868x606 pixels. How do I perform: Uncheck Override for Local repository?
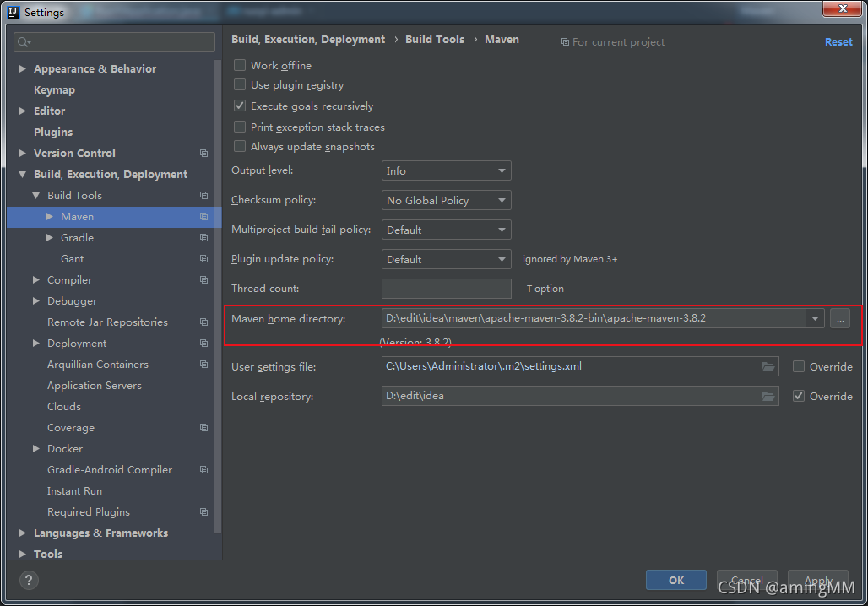point(798,396)
